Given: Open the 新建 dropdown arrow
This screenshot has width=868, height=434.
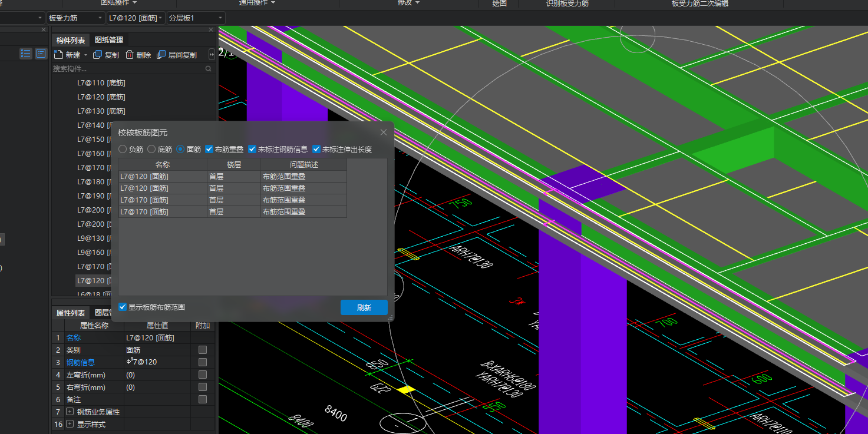Looking at the screenshot, I should point(85,55).
